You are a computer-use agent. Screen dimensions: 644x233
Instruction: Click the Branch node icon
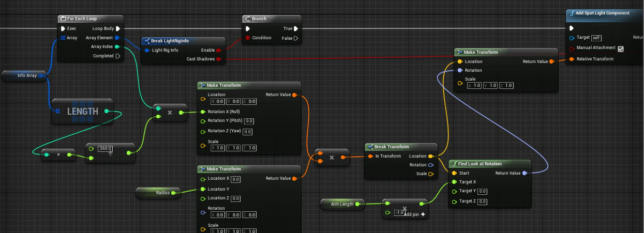pos(248,19)
